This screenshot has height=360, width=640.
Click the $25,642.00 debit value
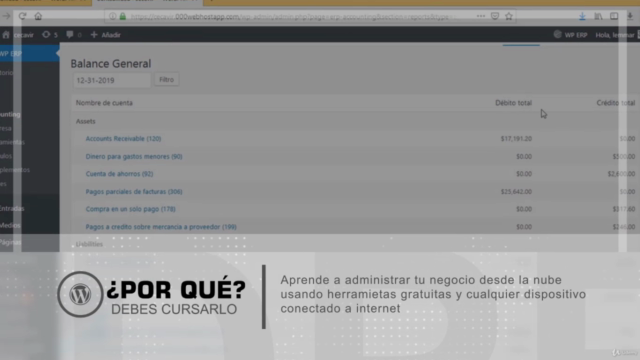(516, 191)
